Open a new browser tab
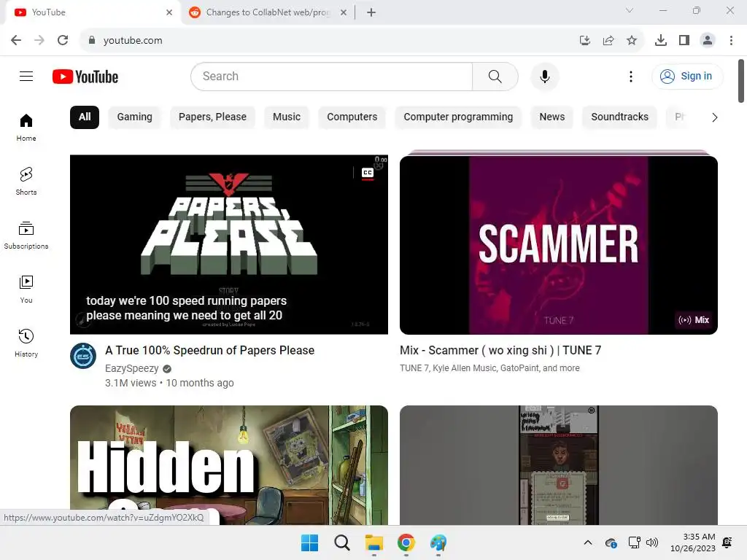Viewport: 747px width, 560px height. pos(371,12)
